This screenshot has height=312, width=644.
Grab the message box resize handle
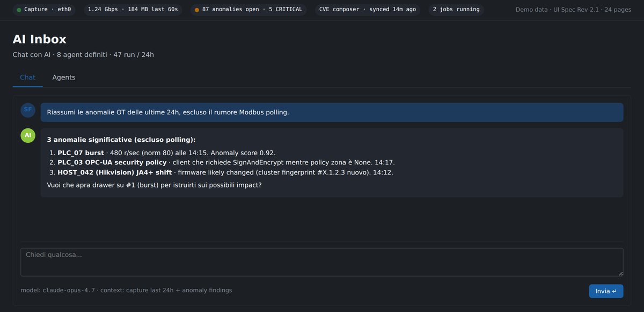point(620,273)
